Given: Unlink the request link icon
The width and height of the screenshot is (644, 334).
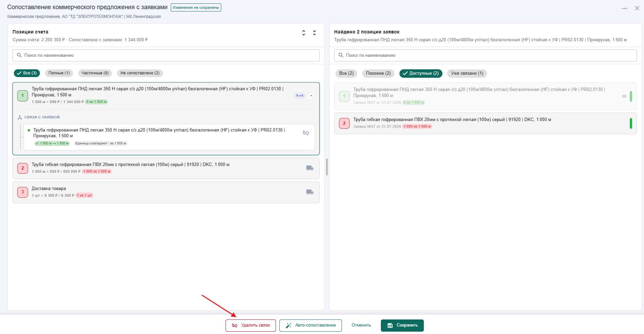Looking at the screenshot, I should tap(306, 133).
